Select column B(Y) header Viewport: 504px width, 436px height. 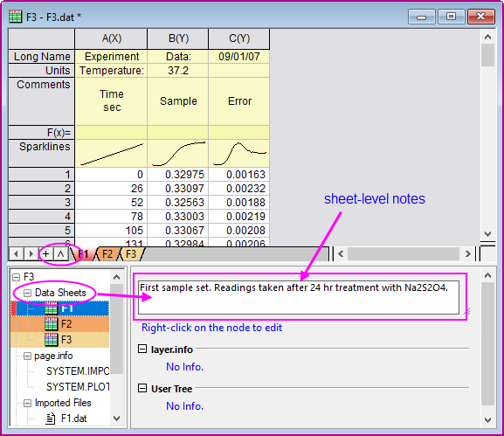pyautogui.click(x=177, y=38)
